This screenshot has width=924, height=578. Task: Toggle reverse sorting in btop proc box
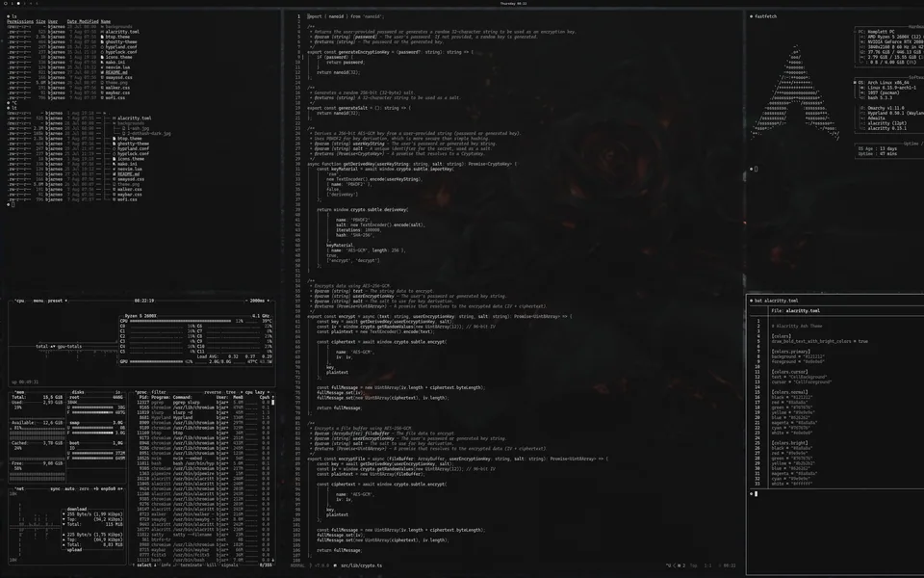(x=213, y=392)
